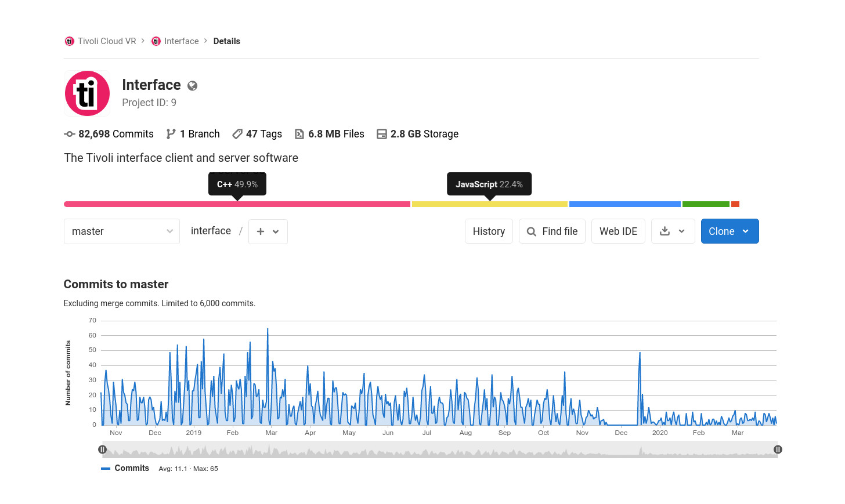
Task: Click the blue language bar segment
Action: point(625,204)
